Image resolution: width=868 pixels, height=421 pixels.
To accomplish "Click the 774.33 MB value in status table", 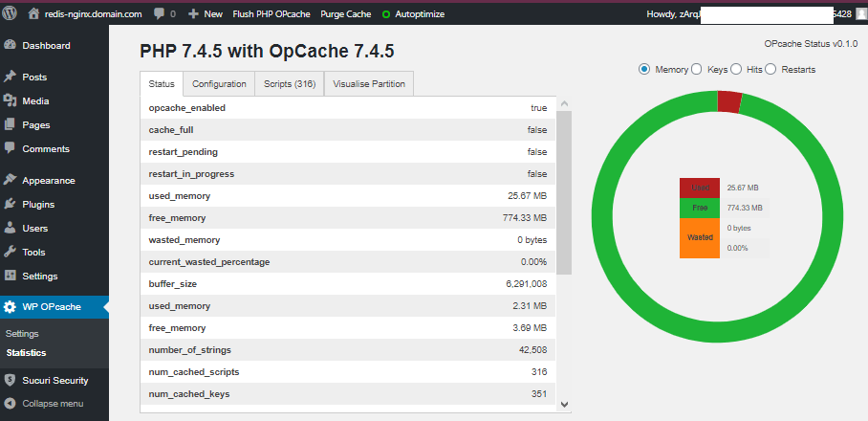I will [525, 218].
